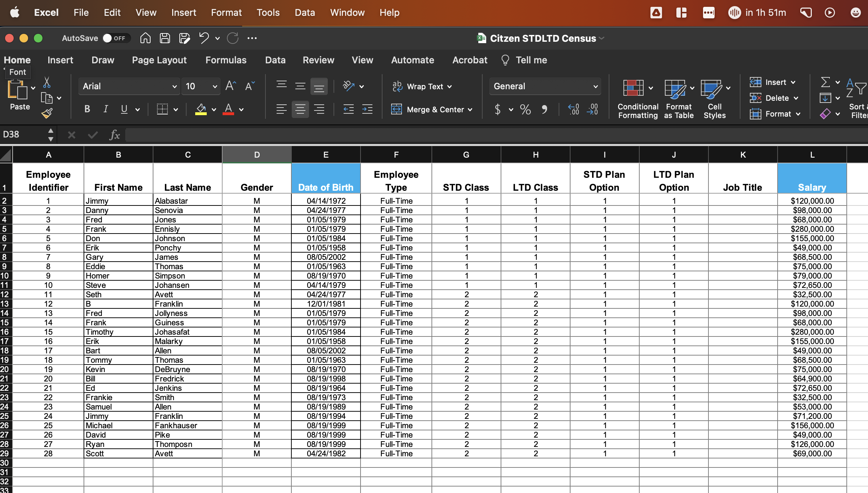Open the Merge & Center dropdown arrow
Viewport: 868px width, 493px height.
[470, 110]
